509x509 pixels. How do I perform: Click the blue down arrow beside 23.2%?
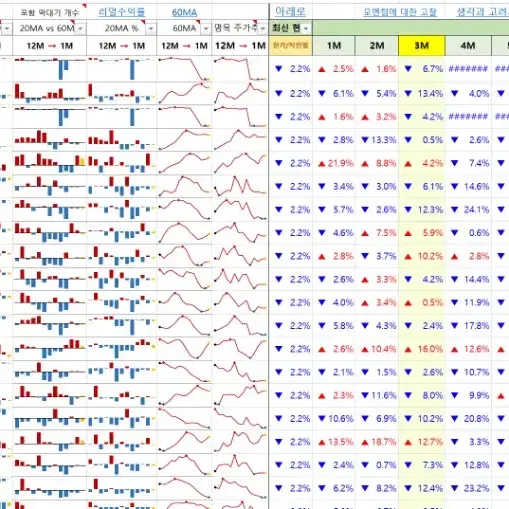tap(454, 488)
